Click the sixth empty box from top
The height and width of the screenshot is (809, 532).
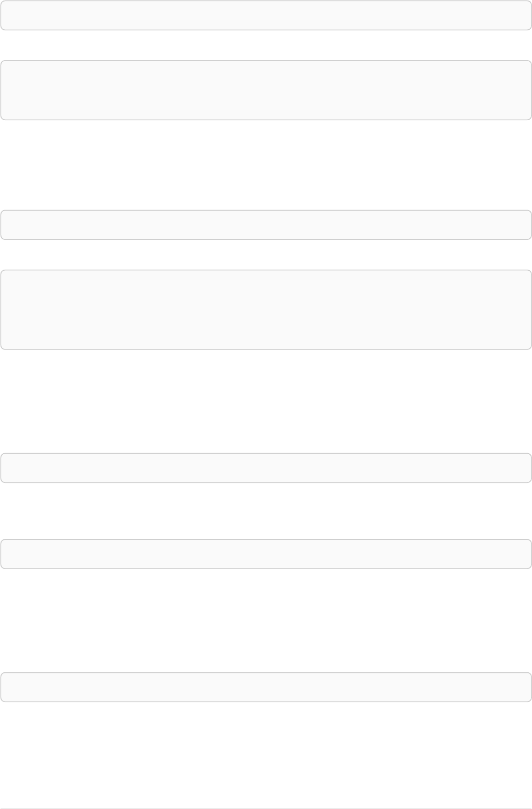(266, 554)
